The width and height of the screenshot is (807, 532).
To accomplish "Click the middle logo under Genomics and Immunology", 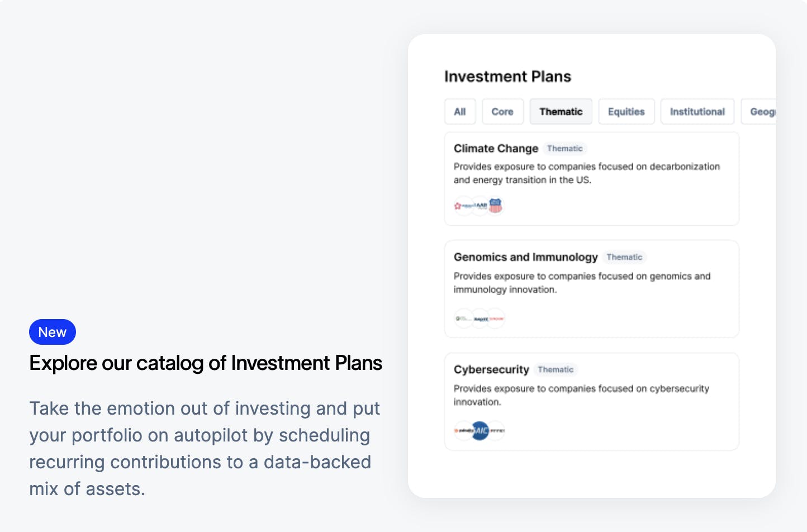I will (x=480, y=319).
